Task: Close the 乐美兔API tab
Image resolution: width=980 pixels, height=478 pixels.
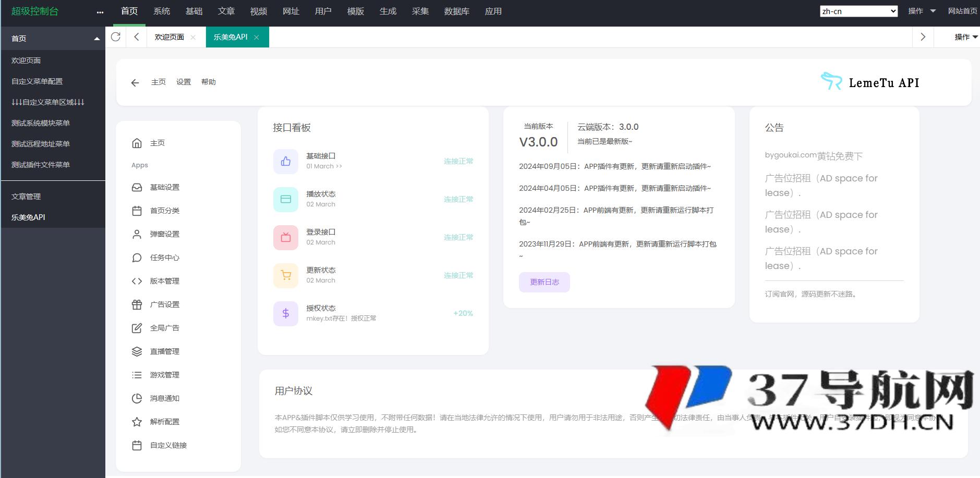Action: 257,37
